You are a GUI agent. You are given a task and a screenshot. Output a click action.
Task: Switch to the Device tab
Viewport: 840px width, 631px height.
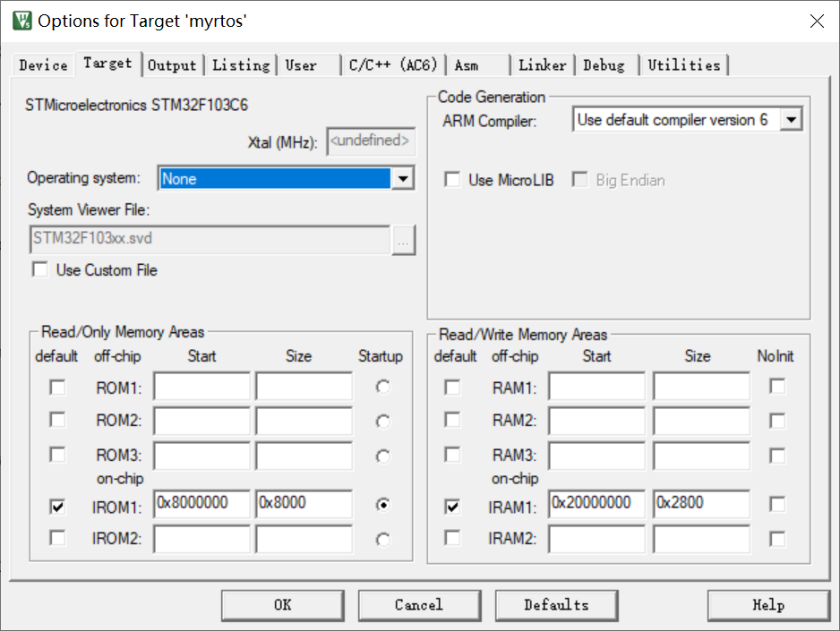43,65
